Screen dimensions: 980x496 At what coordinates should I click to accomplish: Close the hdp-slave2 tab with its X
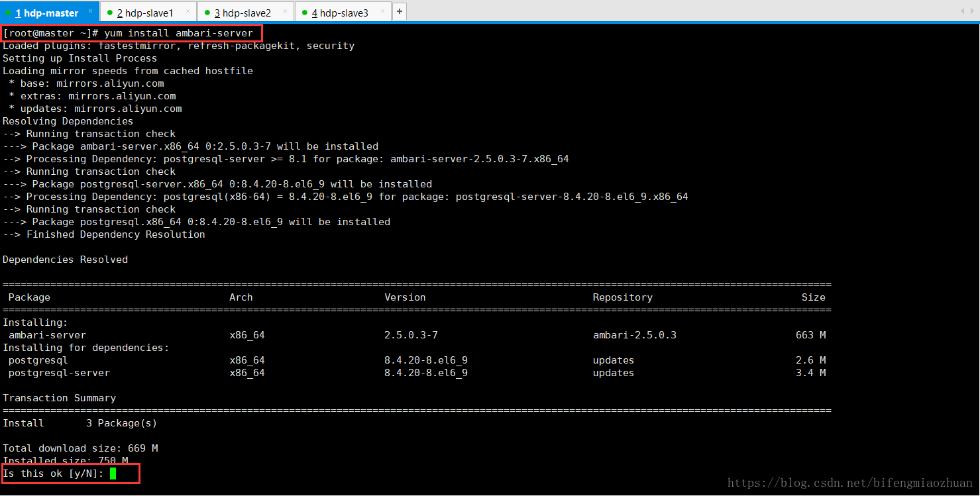click(x=286, y=12)
